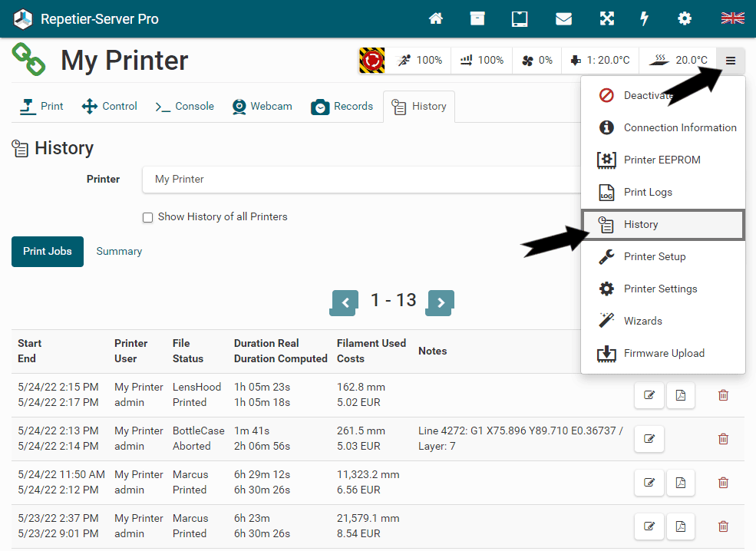This screenshot has width=756, height=551.
Task: Go to next page of history
Action: pyautogui.click(x=441, y=302)
